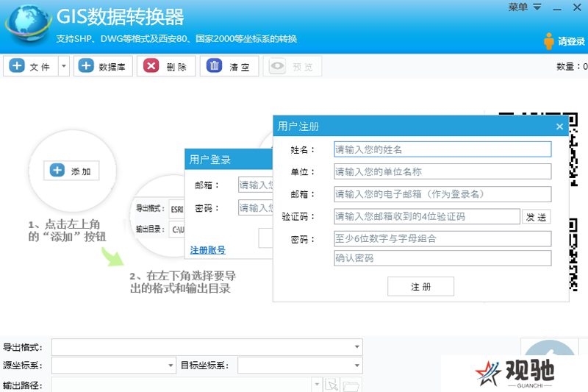Click the folder browse icon beside output path
Screen dimensions: 588x392
[x=351, y=385]
